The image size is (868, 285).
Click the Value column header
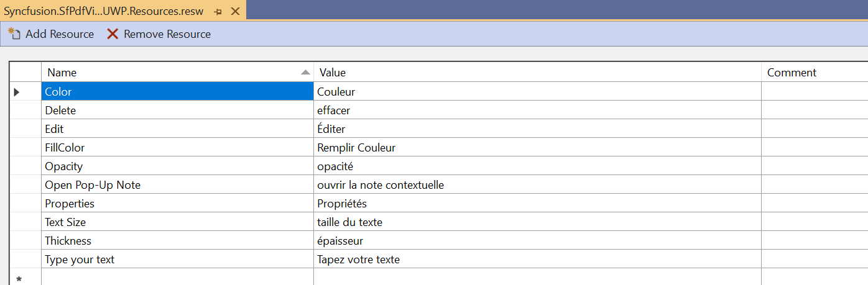(x=537, y=72)
